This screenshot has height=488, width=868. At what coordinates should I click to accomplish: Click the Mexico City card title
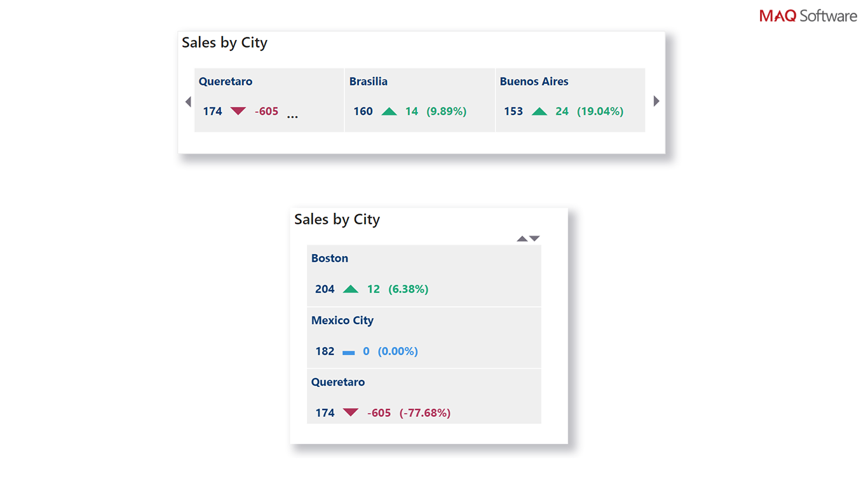[342, 320]
